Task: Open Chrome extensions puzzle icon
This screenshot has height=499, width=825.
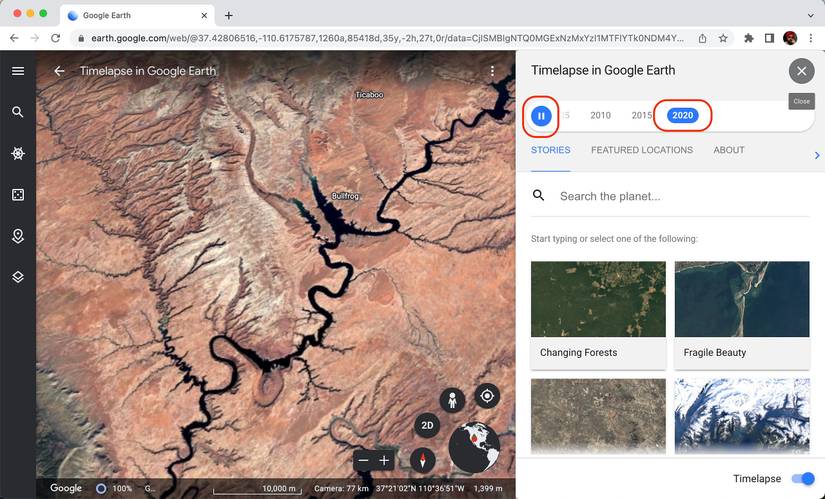Action: coord(748,38)
